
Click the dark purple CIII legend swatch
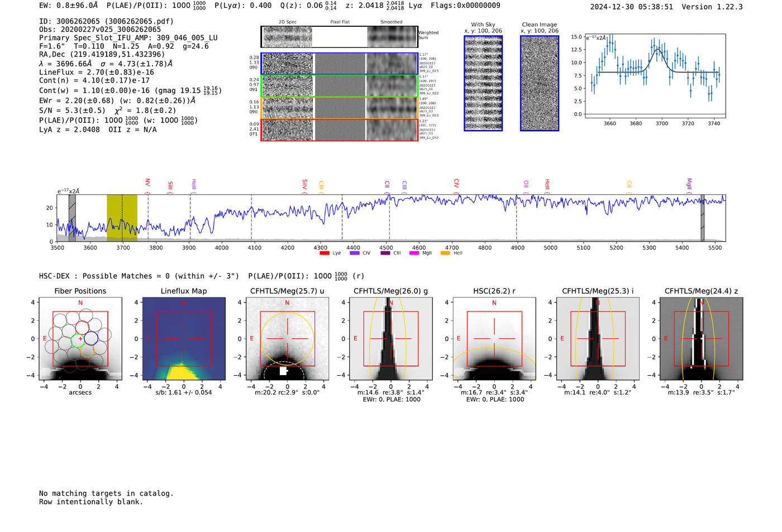385,253
